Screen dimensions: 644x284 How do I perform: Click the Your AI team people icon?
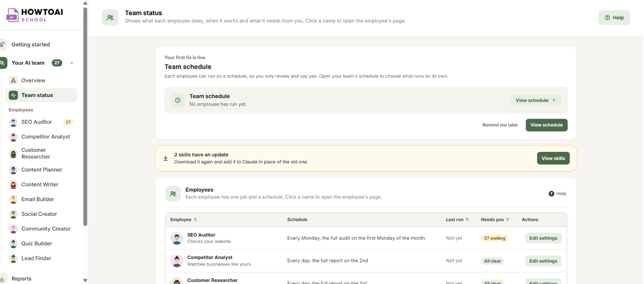click(x=3, y=63)
